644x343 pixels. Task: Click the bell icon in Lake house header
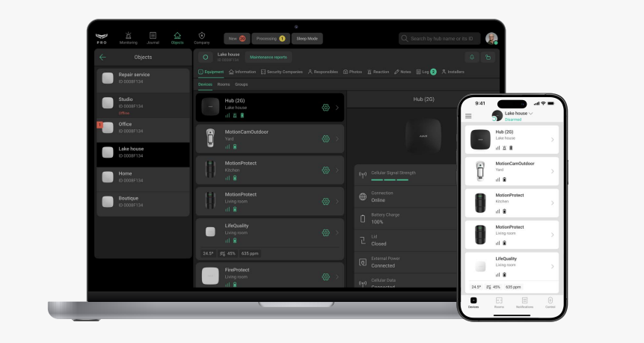click(x=471, y=57)
